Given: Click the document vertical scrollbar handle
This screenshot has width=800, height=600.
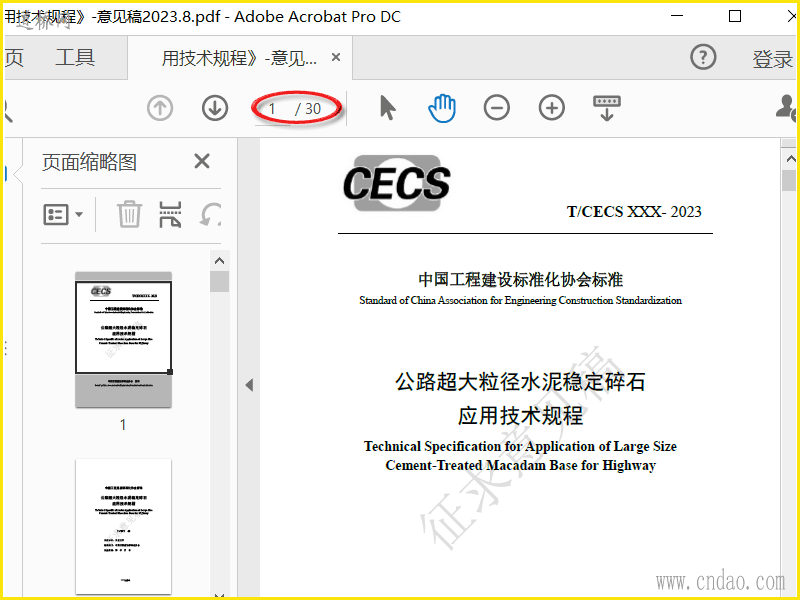Looking at the screenshot, I should pyautogui.click(x=789, y=181).
